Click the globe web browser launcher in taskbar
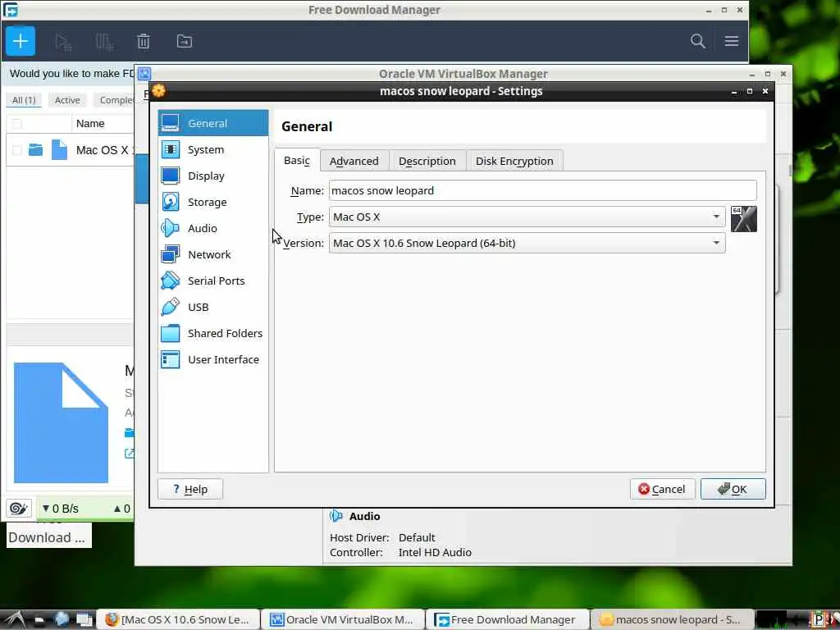Image resolution: width=840 pixels, height=630 pixels. click(x=62, y=619)
